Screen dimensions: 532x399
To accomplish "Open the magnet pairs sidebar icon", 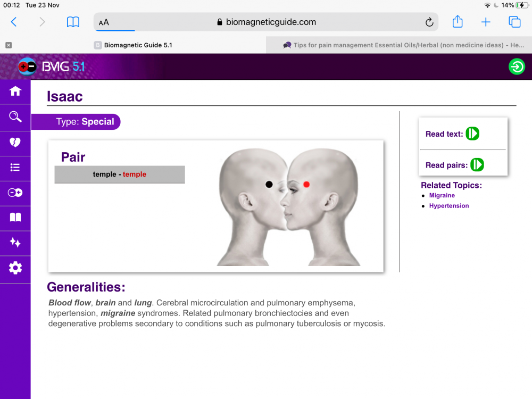I will coord(15,193).
